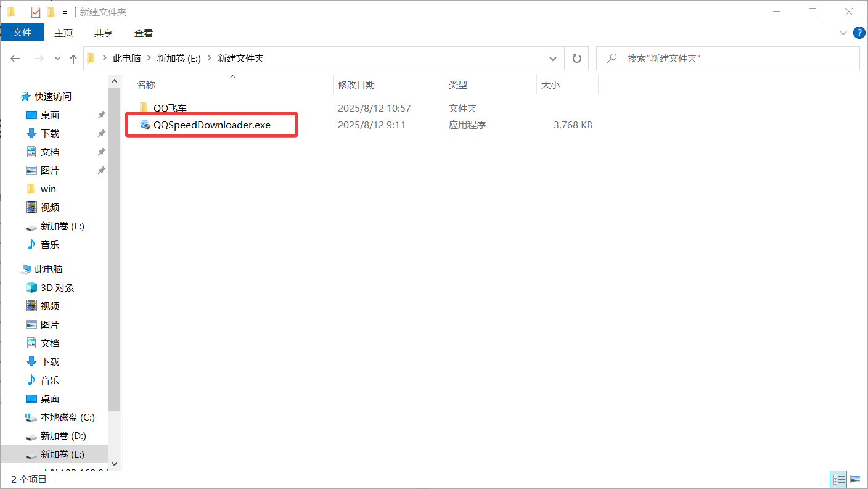This screenshot has height=489, width=868.
Task: Click the type cell "应用程序"
Action: pyautogui.click(x=467, y=125)
